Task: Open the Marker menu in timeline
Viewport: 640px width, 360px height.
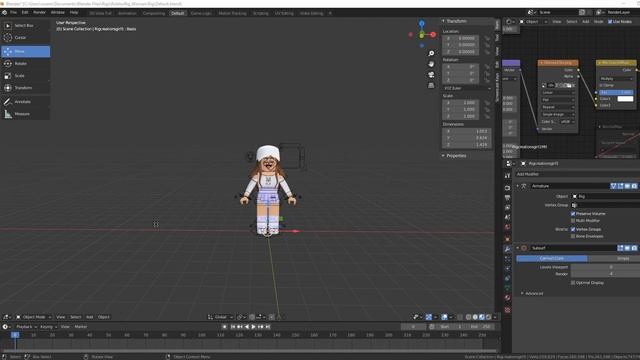Action: pos(81,327)
